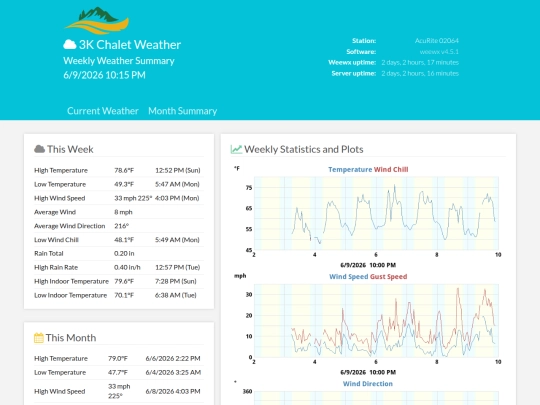This screenshot has height=405, width=540.
Task: Click the Station value AcuRite 02064
Action: (437, 41)
